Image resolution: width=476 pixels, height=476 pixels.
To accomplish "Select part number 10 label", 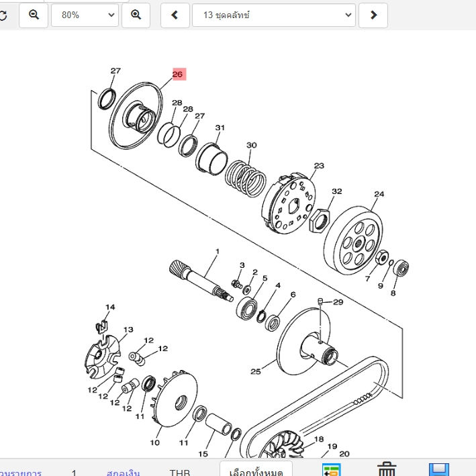I will 155,442.
